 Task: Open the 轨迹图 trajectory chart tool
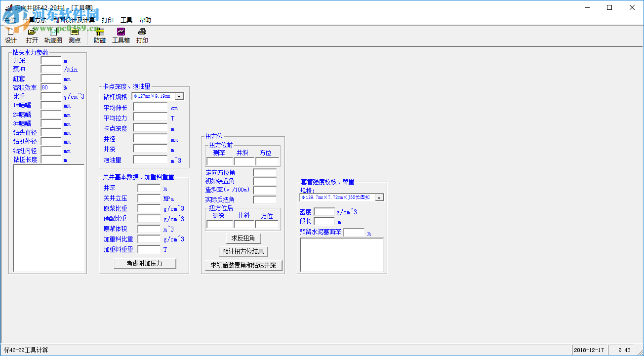pos(53,36)
